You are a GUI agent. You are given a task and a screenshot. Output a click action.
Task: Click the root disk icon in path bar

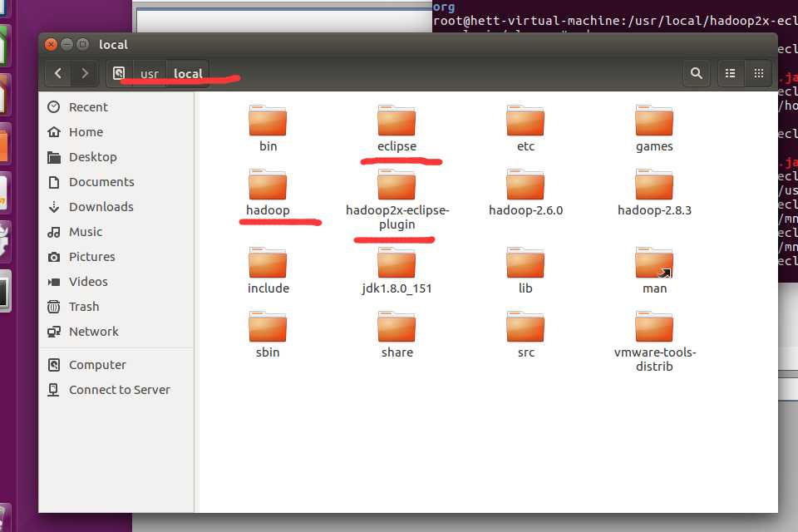click(119, 73)
